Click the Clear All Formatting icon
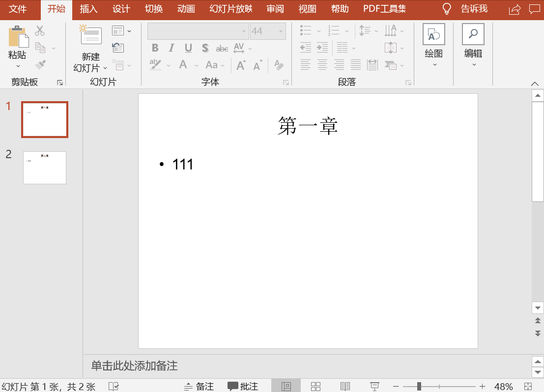The image size is (544, 392). pyautogui.click(x=279, y=64)
